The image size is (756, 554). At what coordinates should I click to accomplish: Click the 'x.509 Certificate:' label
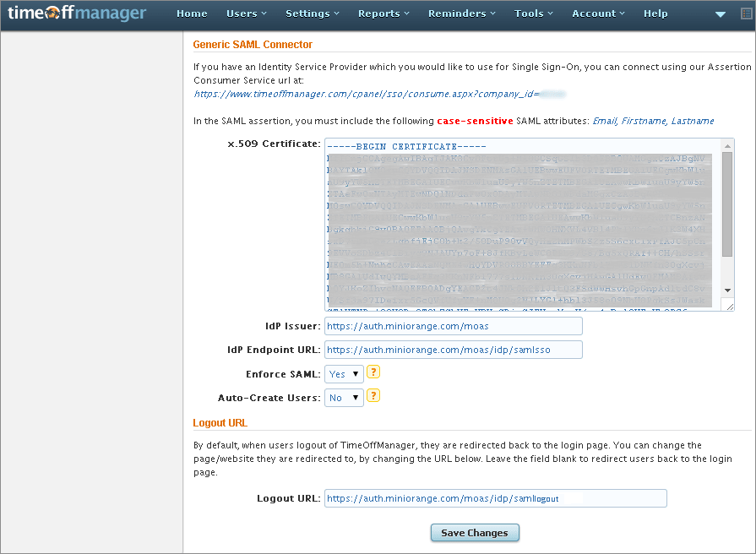pos(274,144)
